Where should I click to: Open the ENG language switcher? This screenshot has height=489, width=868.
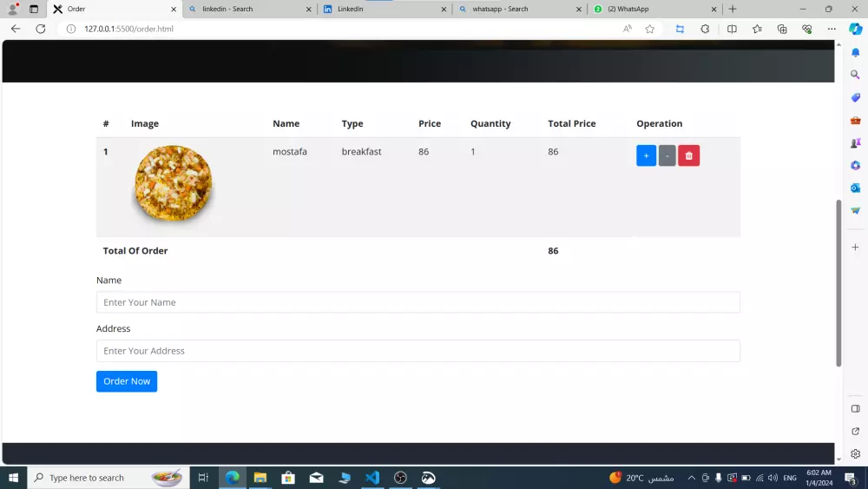[x=790, y=478]
